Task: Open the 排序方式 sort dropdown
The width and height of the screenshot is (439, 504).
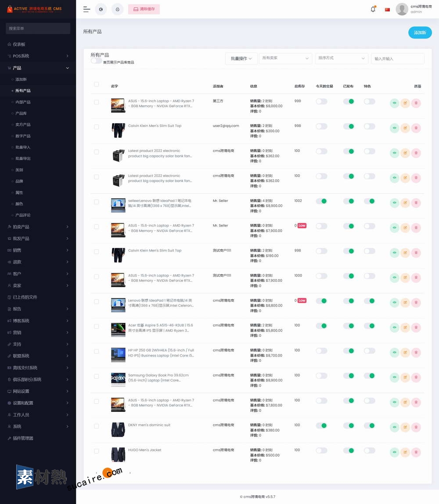Action: click(x=342, y=58)
